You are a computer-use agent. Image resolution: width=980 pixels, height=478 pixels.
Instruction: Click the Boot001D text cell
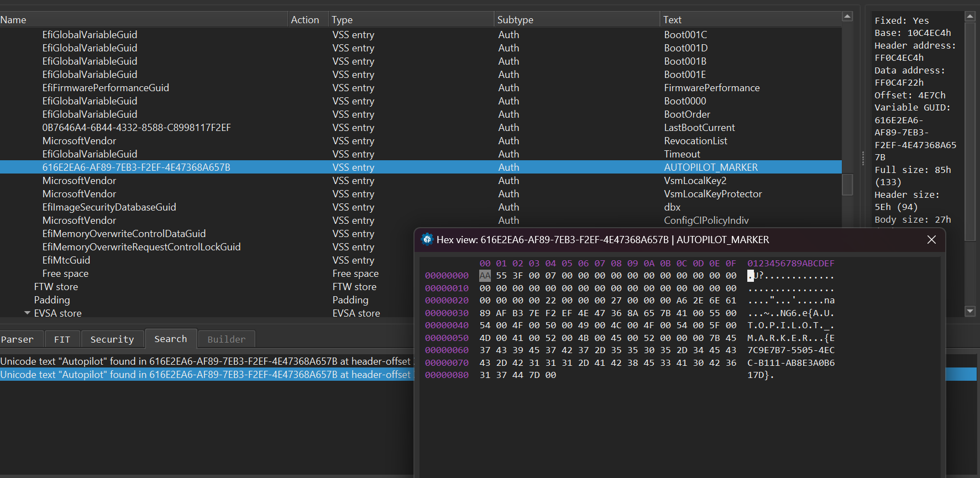click(x=686, y=48)
